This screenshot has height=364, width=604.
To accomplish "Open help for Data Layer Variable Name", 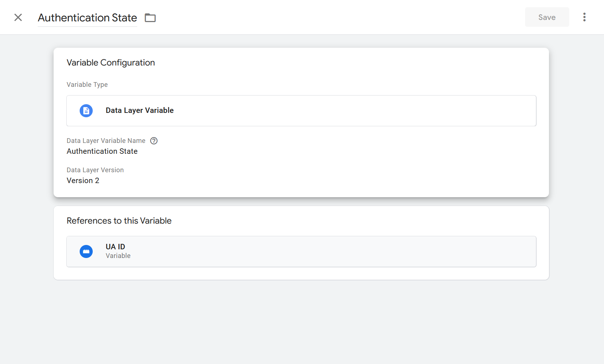I will 154,141.
